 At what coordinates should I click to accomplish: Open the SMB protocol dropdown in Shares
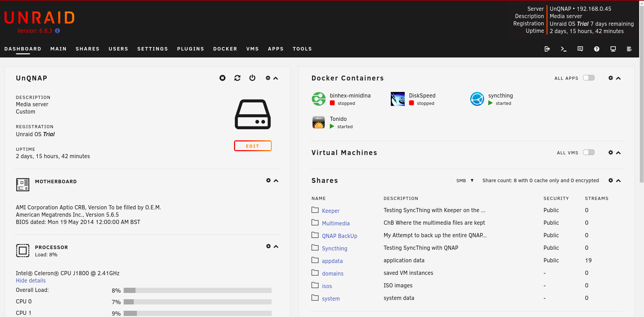coord(465,180)
